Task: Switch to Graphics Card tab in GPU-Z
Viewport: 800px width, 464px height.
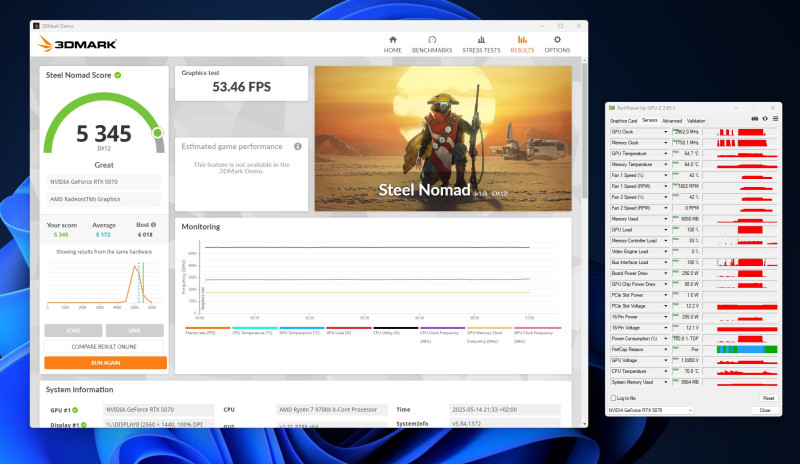Action: (623, 121)
